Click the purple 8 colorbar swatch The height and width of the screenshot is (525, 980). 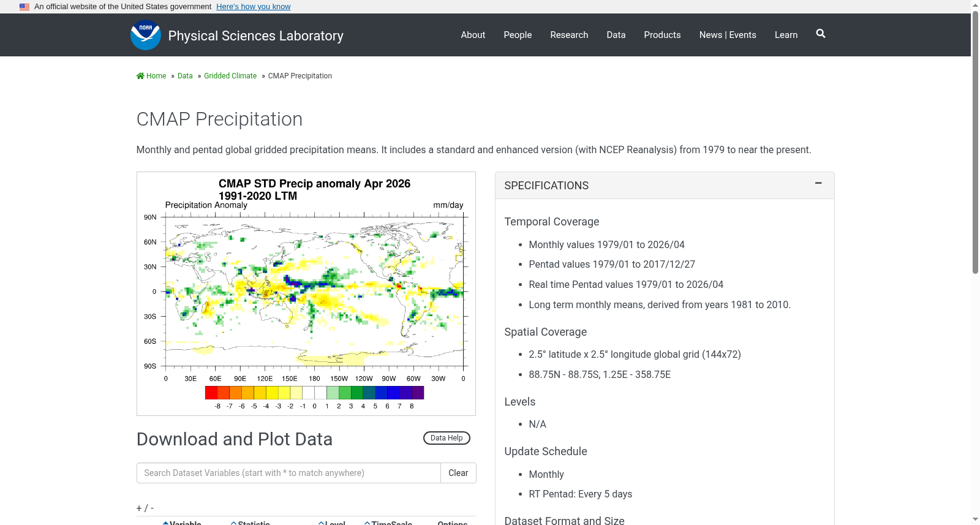coord(418,393)
